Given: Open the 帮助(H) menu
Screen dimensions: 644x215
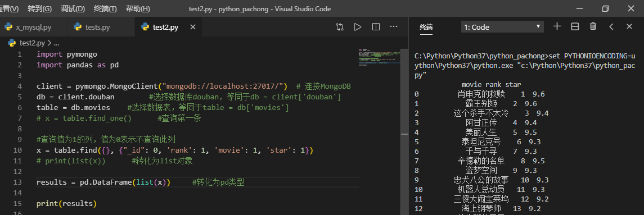Looking at the screenshot, I should coord(138,8).
